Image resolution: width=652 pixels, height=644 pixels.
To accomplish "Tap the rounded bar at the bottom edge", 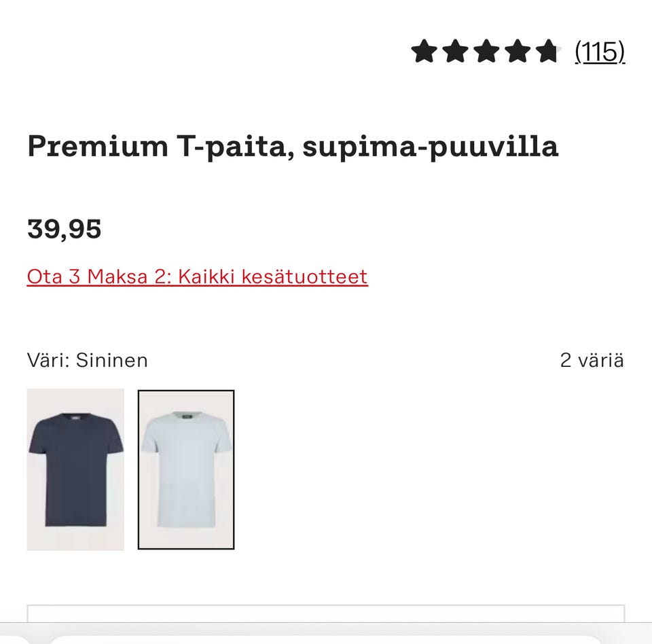I will (326, 639).
